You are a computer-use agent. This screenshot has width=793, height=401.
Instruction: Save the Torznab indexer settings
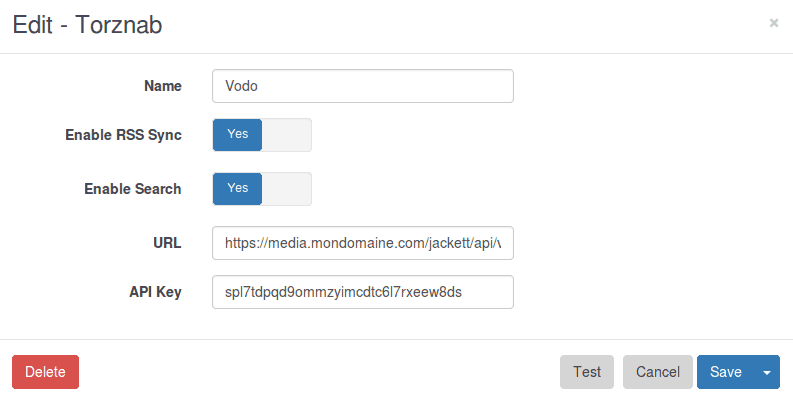726,372
